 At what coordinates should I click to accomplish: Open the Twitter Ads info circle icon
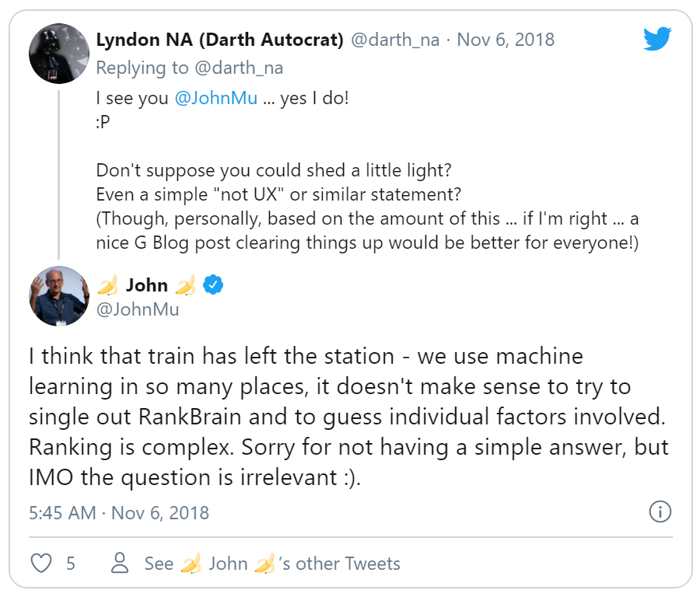(x=660, y=511)
